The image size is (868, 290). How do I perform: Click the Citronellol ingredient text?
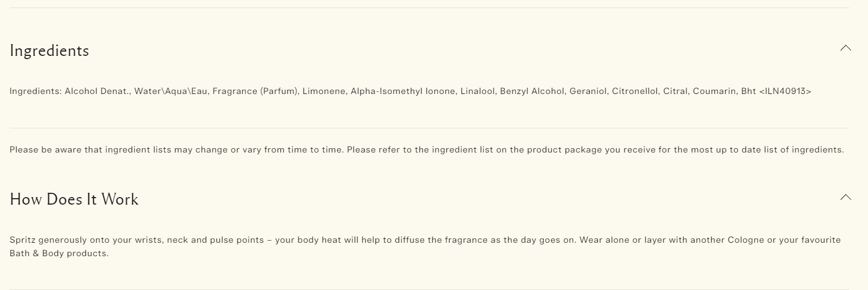click(x=635, y=91)
